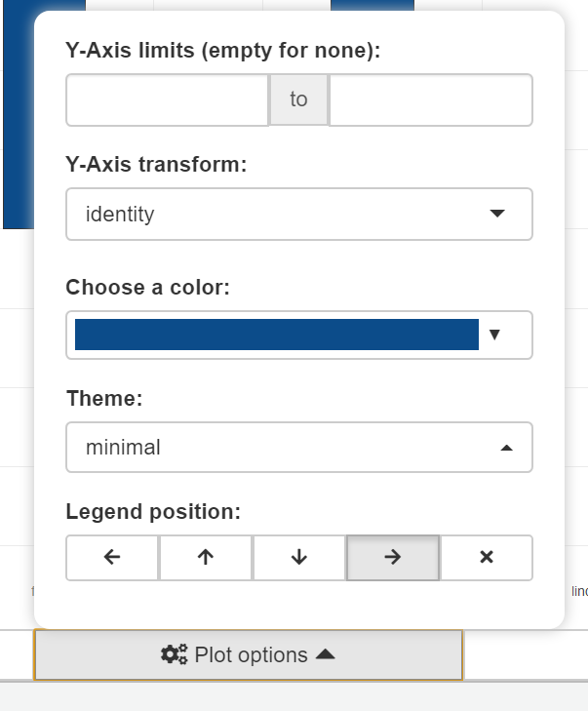Open the Theme dropdown showing minimal
This screenshot has width=588, height=711.
pos(298,448)
